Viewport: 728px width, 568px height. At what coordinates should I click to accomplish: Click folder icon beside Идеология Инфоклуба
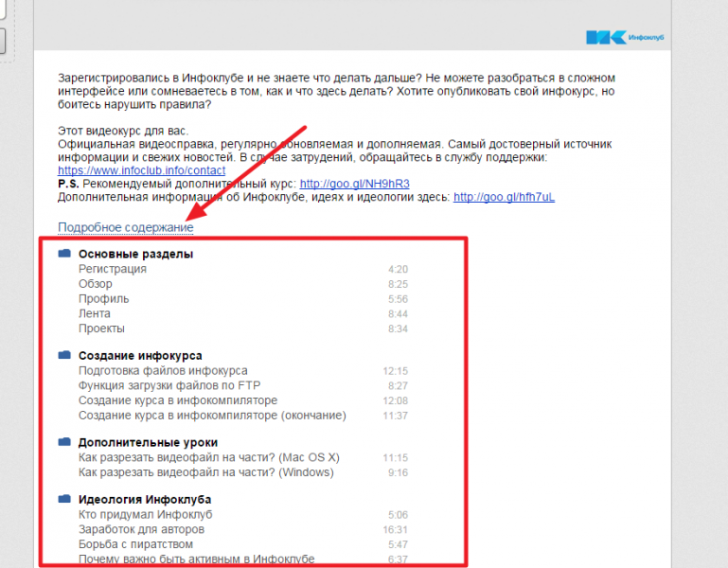[64, 499]
